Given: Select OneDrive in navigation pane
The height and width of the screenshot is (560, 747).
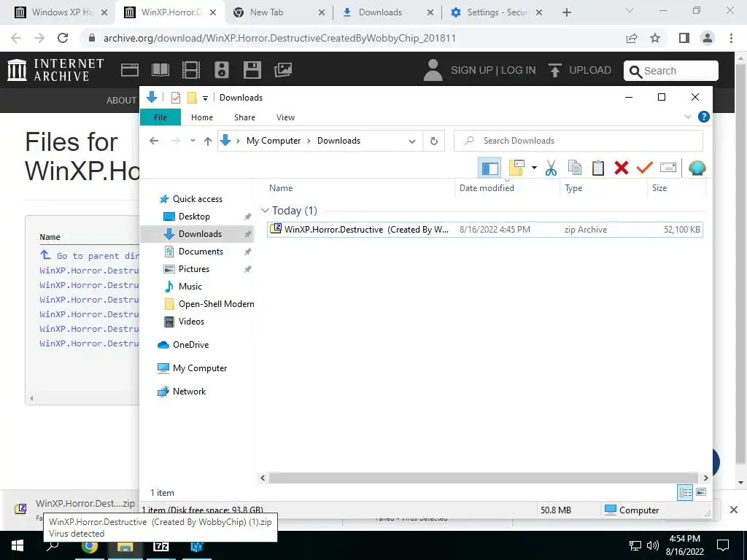Looking at the screenshot, I should coord(190,345).
